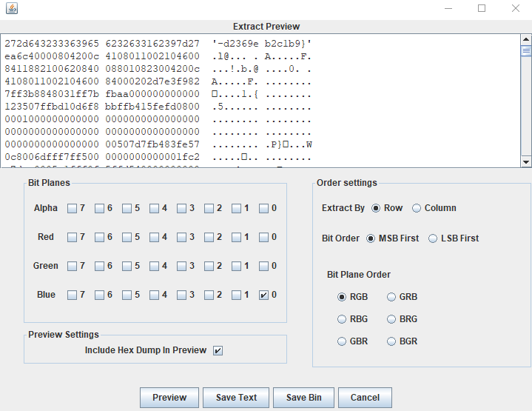Tick Red bit plane 5
This screenshot has height=411, width=532.
(127, 237)
